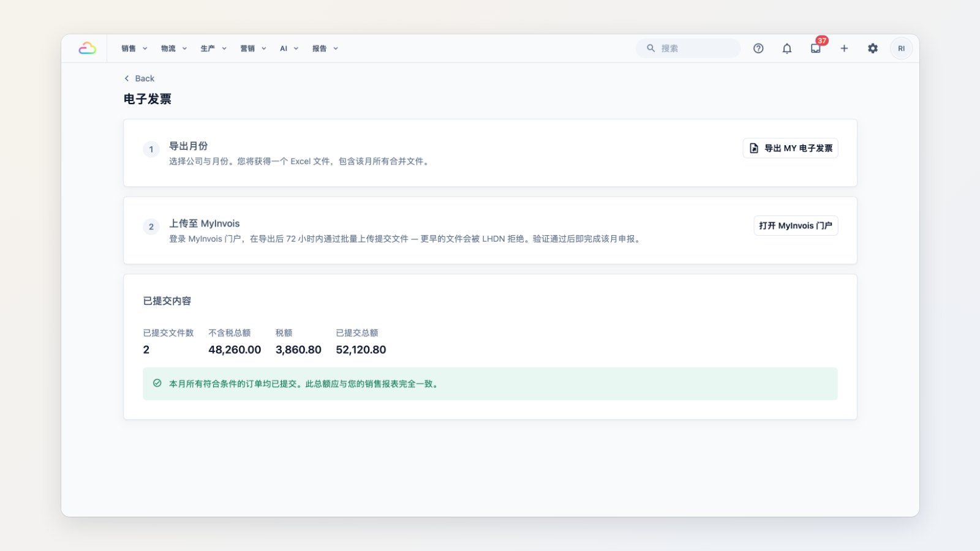The width and height of the screenshot is (980, 551).
Task: Click the 电子发票 page title
Action: click(x=148, y=99)
